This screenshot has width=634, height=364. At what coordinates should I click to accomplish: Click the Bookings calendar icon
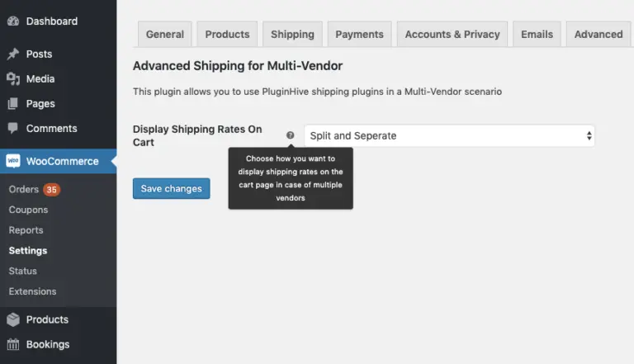(x=12, y=345)
